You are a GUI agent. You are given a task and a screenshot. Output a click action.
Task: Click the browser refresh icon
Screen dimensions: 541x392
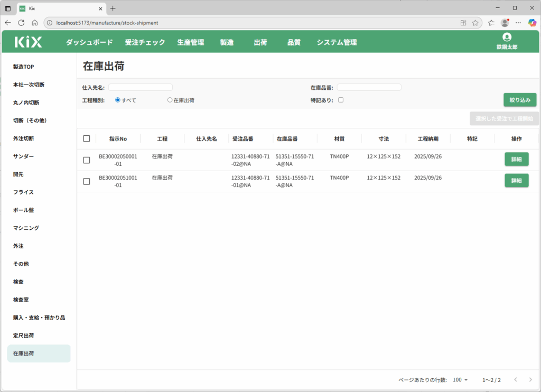(x=21, y=23)
